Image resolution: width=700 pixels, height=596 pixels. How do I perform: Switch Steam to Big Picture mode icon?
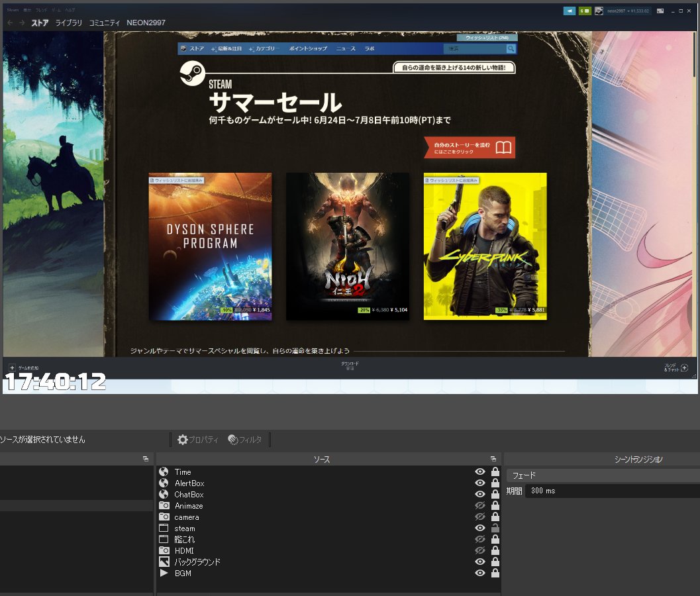tap(660, 11)
